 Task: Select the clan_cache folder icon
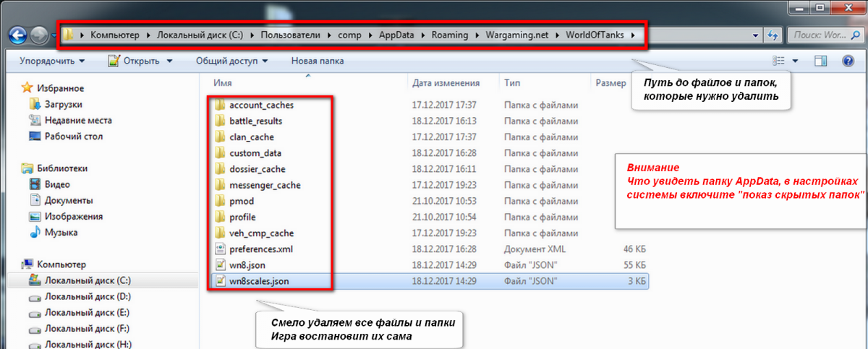pos(221,137)
